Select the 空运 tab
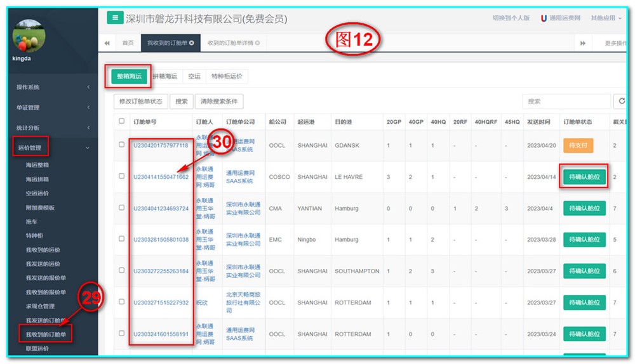Viewport: 635px width, 364px height. click(194, 76)
